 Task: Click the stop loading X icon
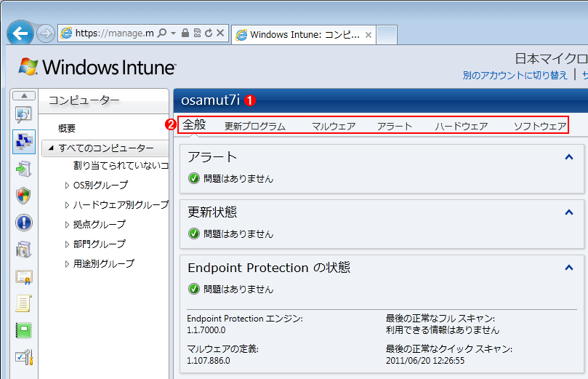(x=220, y=33)
